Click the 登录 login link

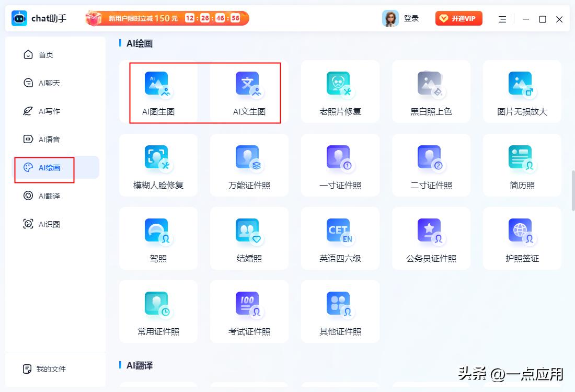pyautogui.click(x=411, y=19)
